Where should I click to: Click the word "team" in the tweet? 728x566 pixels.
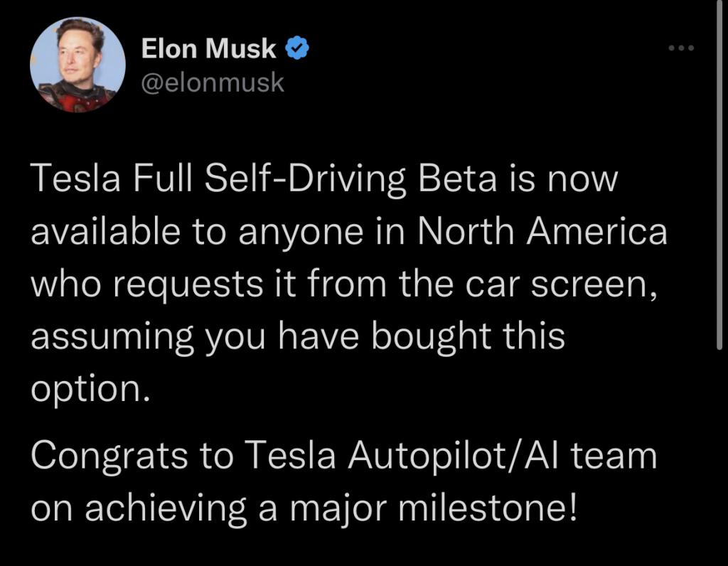(x=614, y=456)
